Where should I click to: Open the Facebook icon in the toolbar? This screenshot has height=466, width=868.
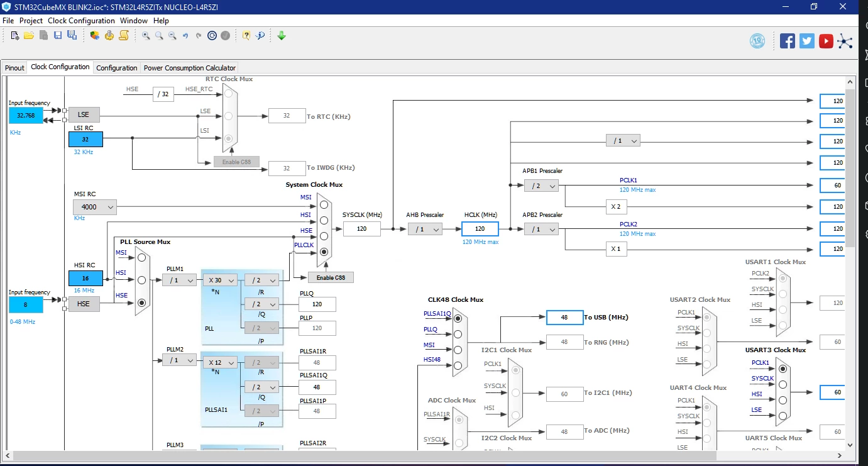788,42
